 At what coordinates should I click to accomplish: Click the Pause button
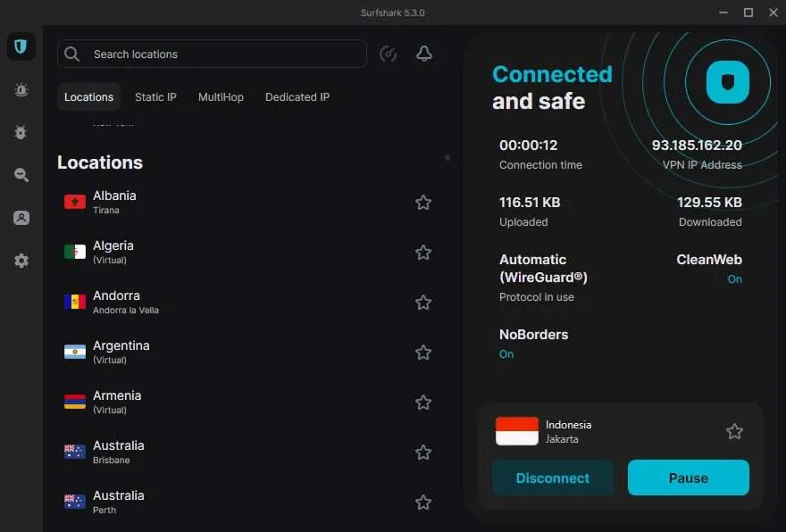pyautogui.click(x=689, y=478)
